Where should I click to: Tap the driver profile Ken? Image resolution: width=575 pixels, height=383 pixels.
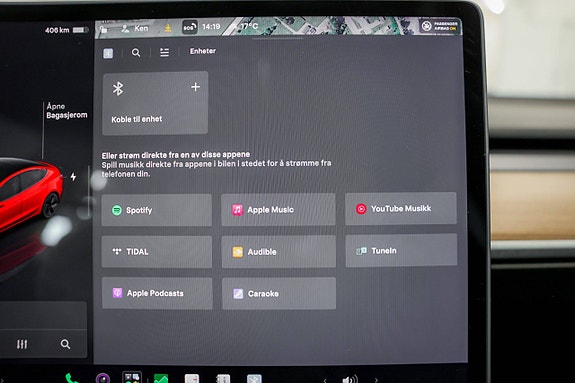(x=135, y=28)
